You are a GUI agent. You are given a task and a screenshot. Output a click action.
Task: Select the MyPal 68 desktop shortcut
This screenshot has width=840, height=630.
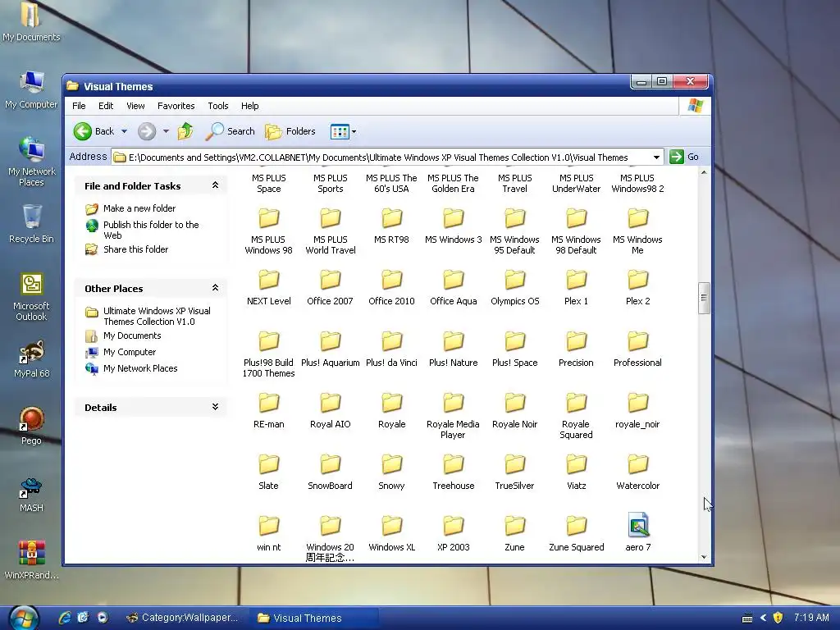pos(32,358)
